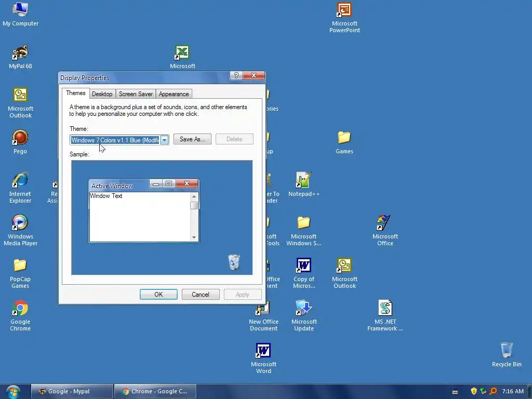Select the Notepad++ desktop shortcut
This screenshot has height=399, width=532.
point(303,184)
